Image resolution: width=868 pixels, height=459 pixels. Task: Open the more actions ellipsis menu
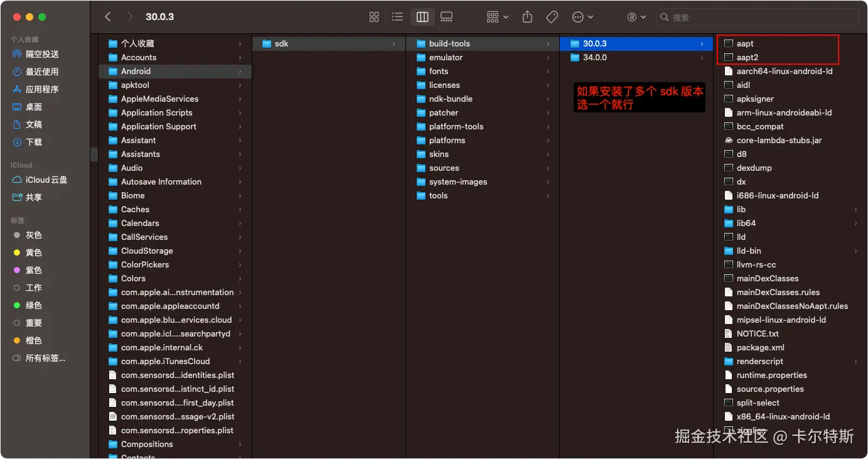point(583,17)
